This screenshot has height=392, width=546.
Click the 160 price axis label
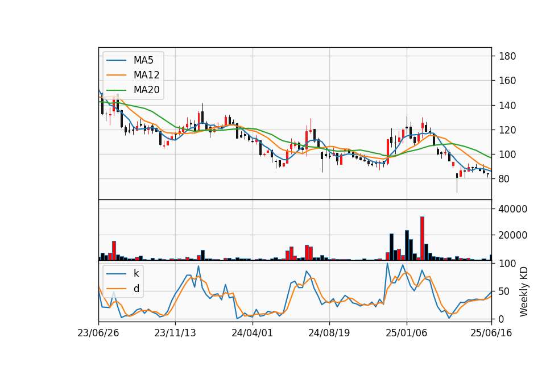coord(507,81)
